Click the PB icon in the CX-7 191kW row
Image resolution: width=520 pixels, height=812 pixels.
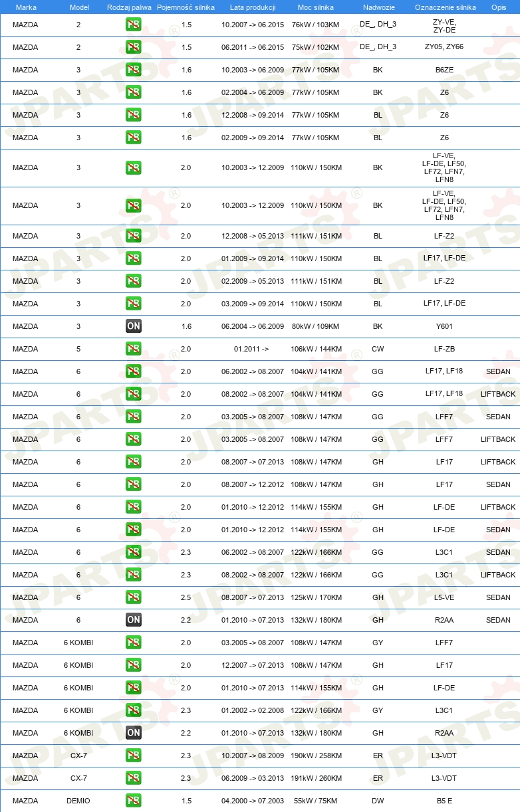(134, 779)
